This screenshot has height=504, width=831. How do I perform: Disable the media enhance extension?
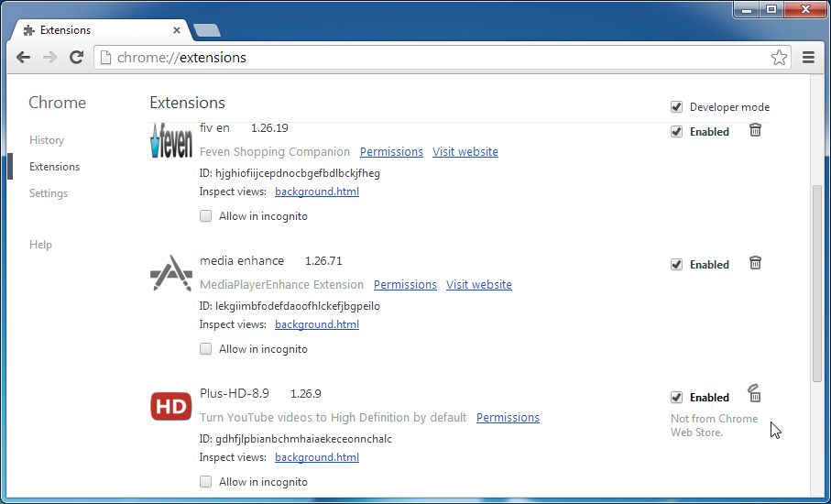(x=676, y=265)
